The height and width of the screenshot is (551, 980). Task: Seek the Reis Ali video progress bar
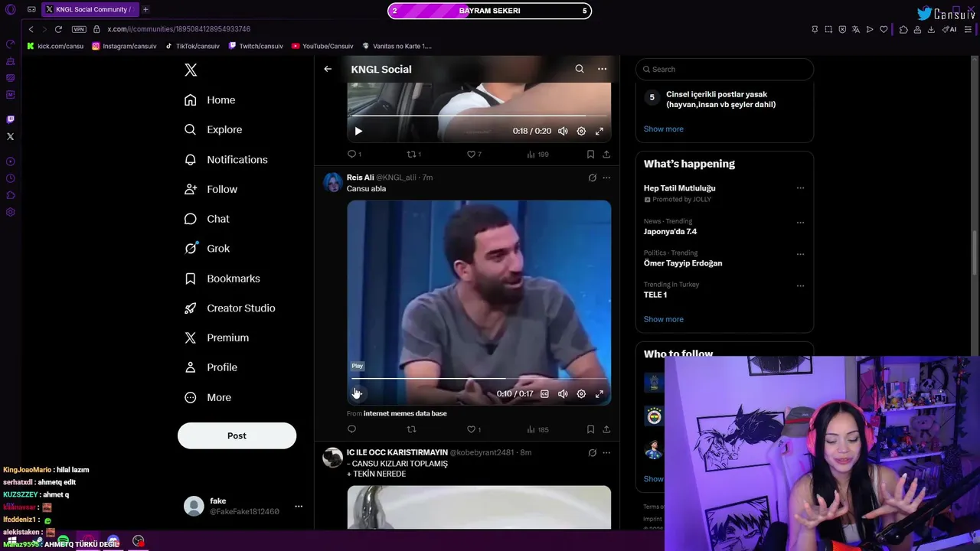(x=479, y=378)
